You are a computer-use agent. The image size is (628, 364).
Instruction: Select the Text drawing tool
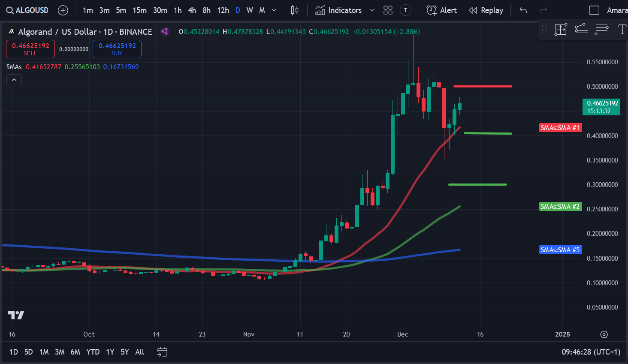pyautogui.click(x=622, y=30)
